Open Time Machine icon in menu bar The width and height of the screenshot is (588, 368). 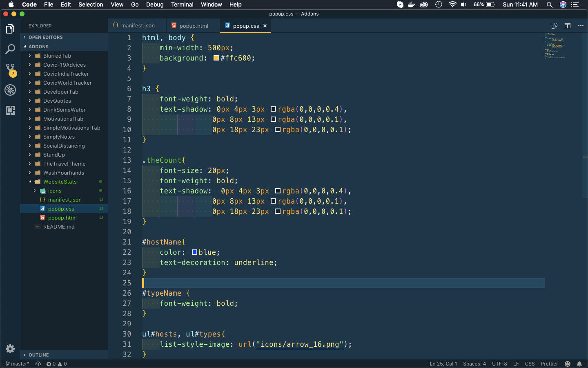pos(438,4)
